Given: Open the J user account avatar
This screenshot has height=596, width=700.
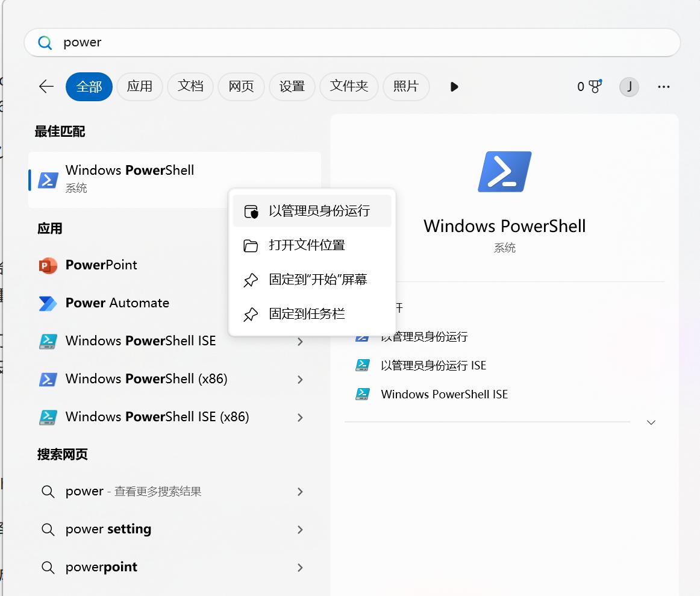Looking at the screenshot, I should point(629,87).
